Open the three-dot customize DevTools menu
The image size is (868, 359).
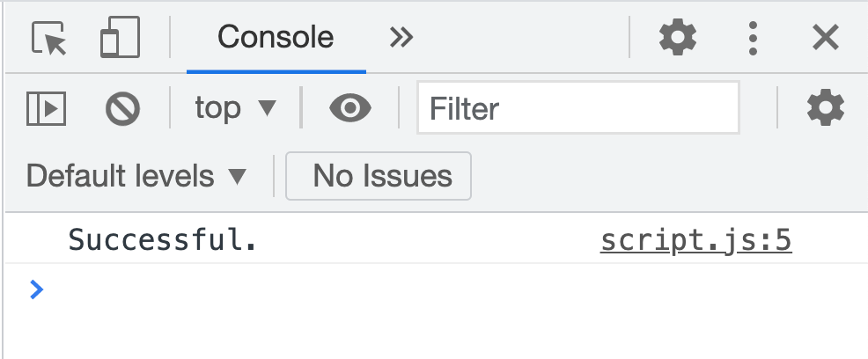(x=753, y=38)
